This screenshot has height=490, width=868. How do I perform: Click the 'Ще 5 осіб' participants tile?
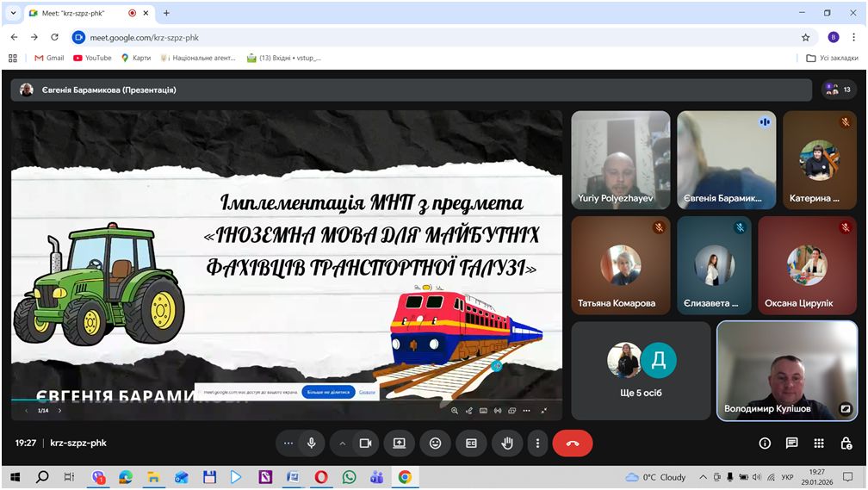641,370
